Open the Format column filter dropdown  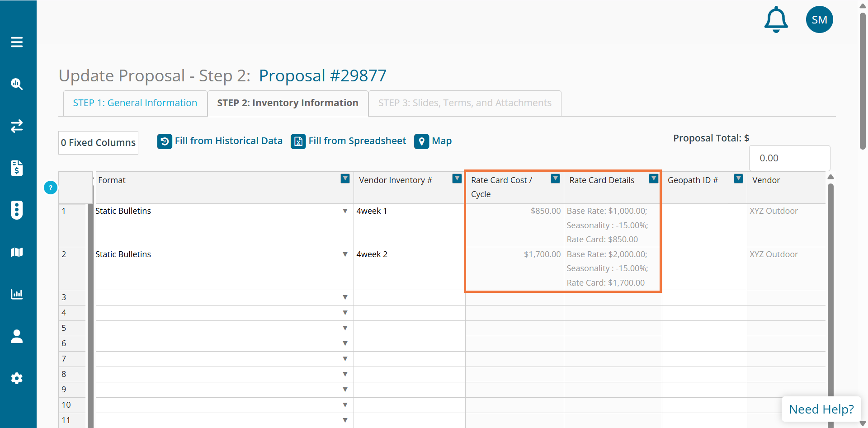tap(345, 179)
